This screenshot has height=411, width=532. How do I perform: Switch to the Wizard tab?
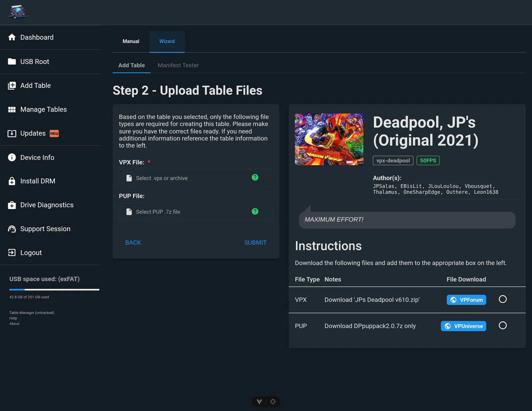[x=167, y=42]
